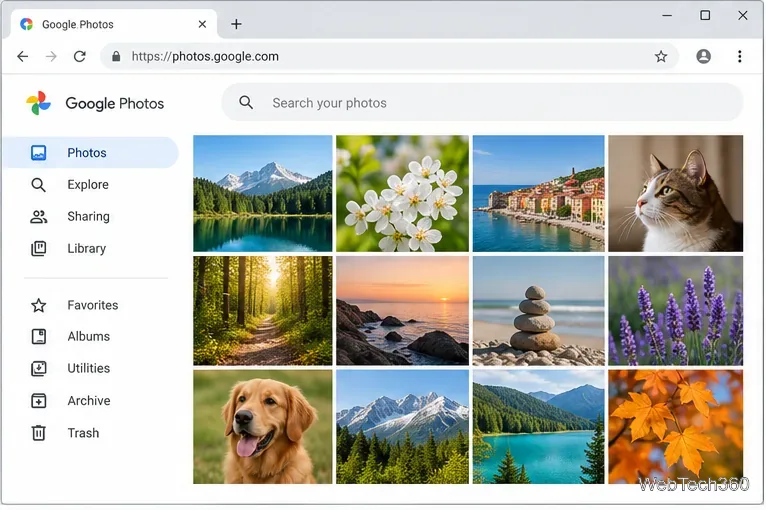This screenshot has width=766, height=510.
Task: Bookmark this page with the star icon
Action: 661,57
